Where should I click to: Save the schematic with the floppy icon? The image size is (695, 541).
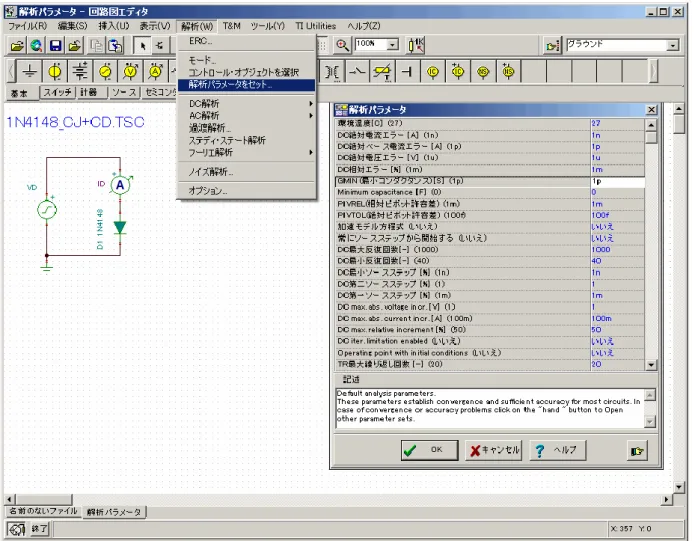tap(55, 45)
